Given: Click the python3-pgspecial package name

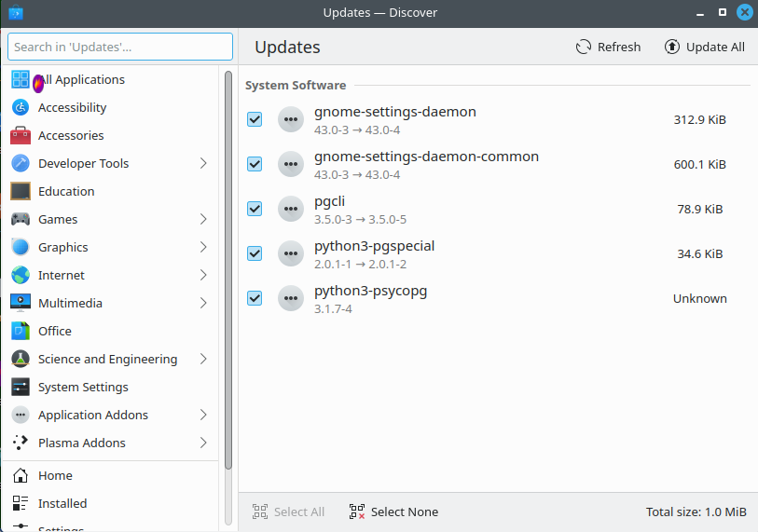Looking at the screenshot, I should 374,246.
